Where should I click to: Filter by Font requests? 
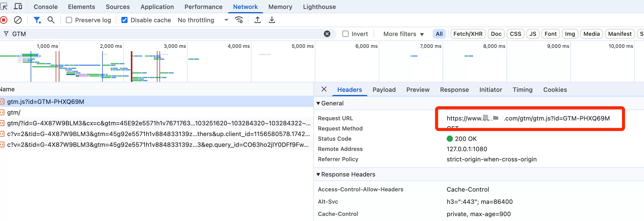551,34
